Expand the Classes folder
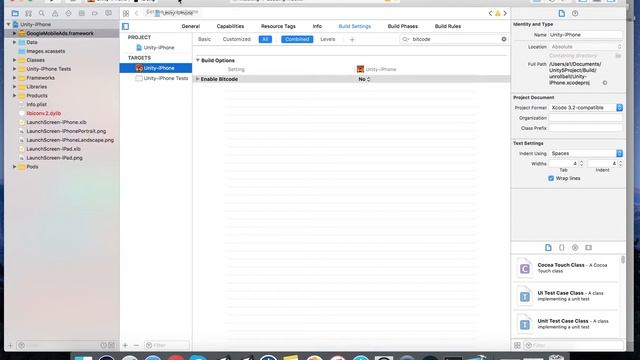This screenshot has width=640, height=360. click(14, 60)
